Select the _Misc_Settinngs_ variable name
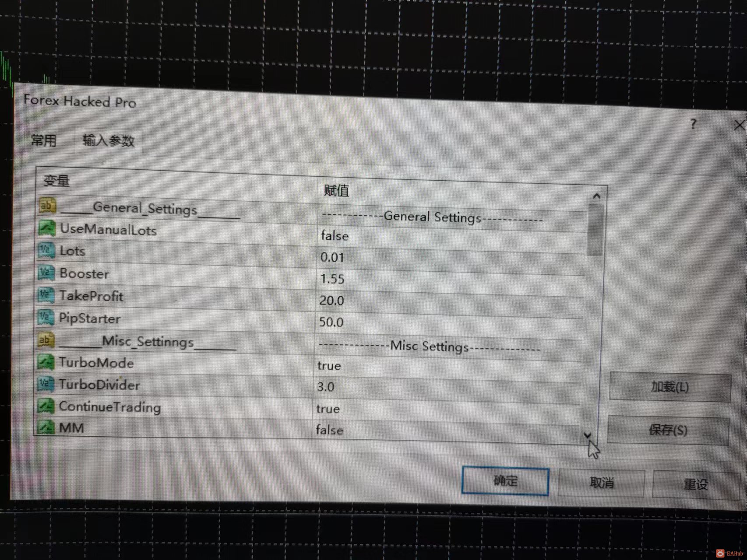The width and height of the screenshot is (747, 560). [x=148, y=342]
